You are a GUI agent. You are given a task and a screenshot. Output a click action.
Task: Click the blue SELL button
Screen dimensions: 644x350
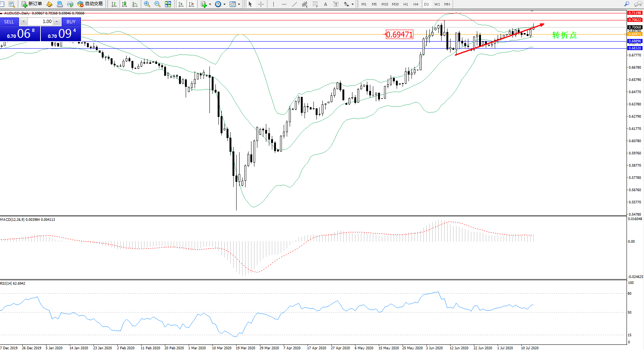pyautogui.click(x=9, y=22)
